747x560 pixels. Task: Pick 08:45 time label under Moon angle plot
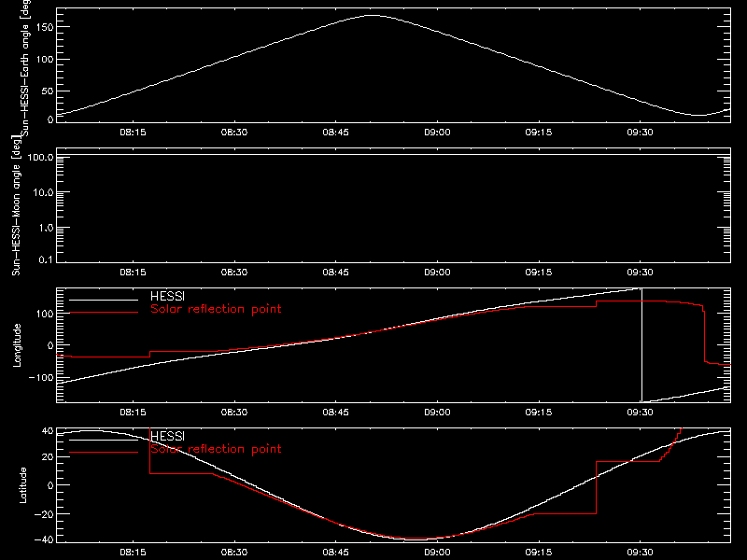click(336, 273)
